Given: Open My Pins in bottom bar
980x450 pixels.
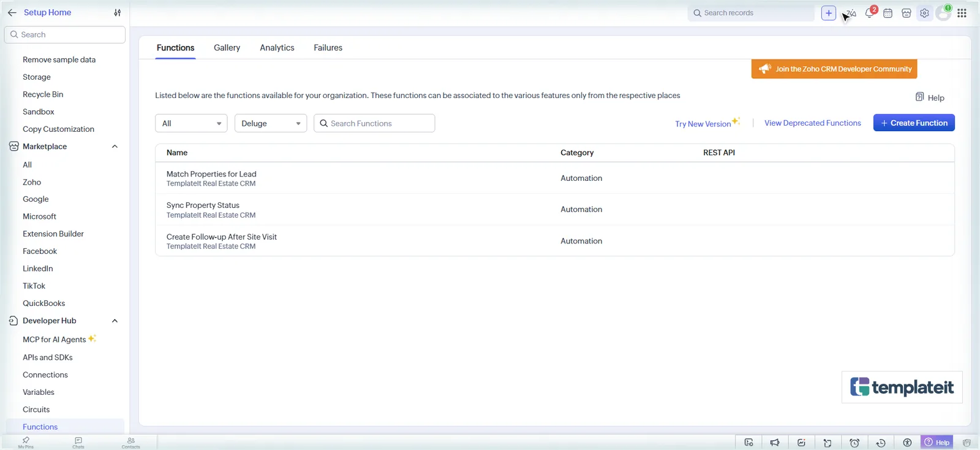Looking at the screenshot, I should tap(26, 443).
